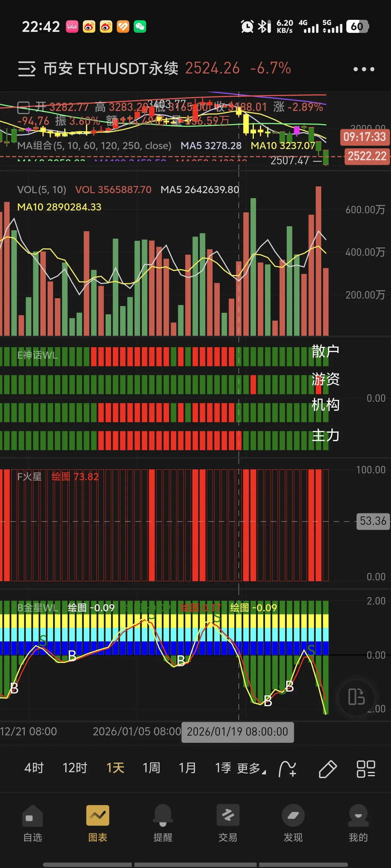Viewport: 391px width, 868px height.
Task: Tap the MA10 2890284.33 volume value
Action: tap(59, 207)
